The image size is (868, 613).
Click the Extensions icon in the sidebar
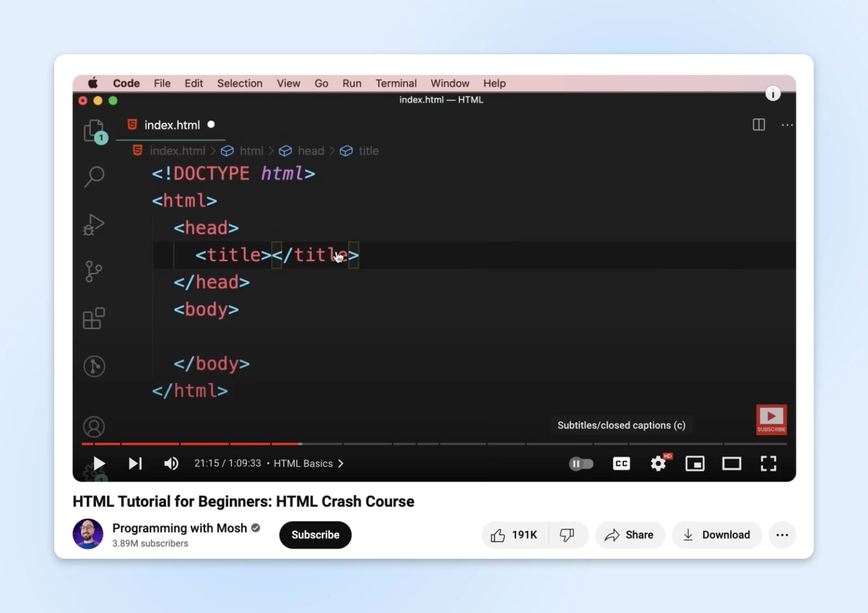point(94,318)
